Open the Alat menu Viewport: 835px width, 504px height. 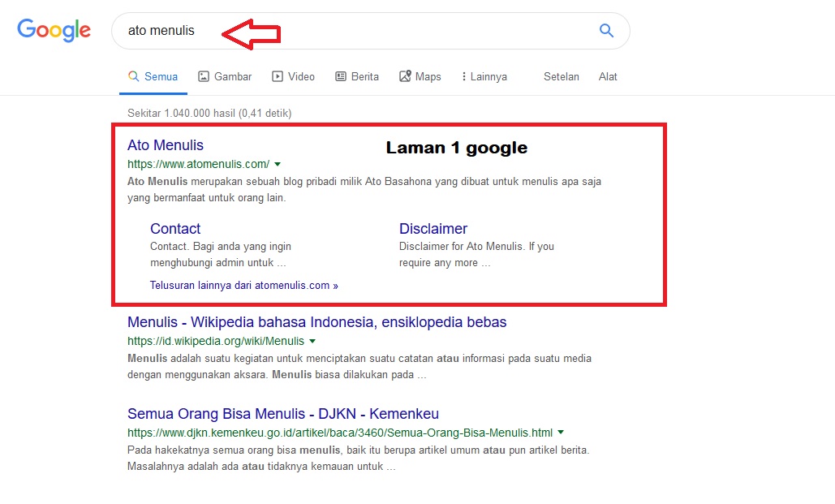point(607,76)
